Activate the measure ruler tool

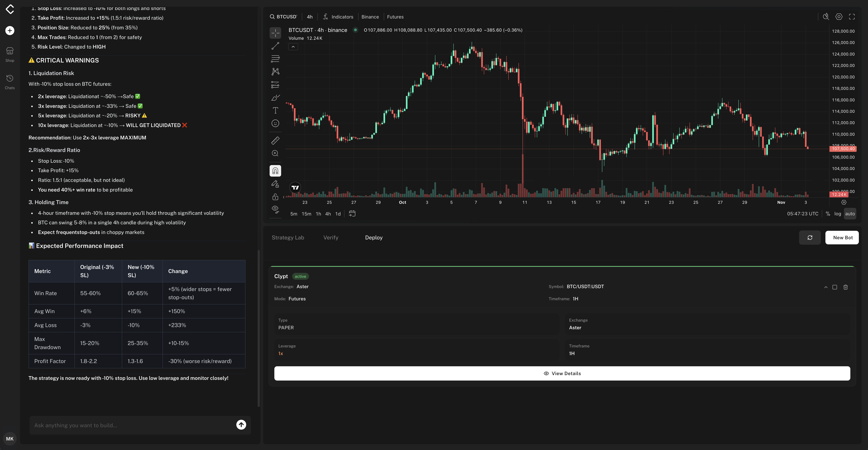pyautogui.click(x=275, y=140)
